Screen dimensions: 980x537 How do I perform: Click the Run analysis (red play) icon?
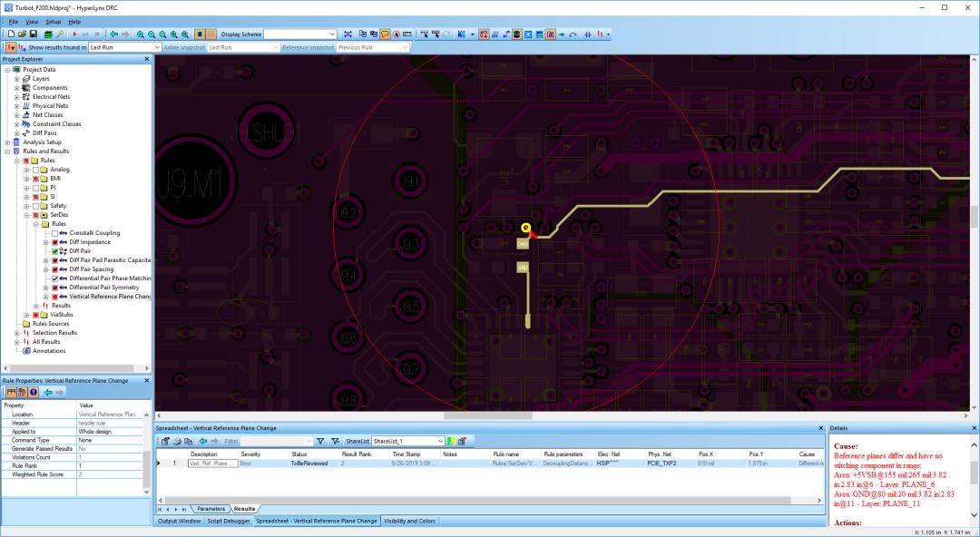[x=73, y=34]
